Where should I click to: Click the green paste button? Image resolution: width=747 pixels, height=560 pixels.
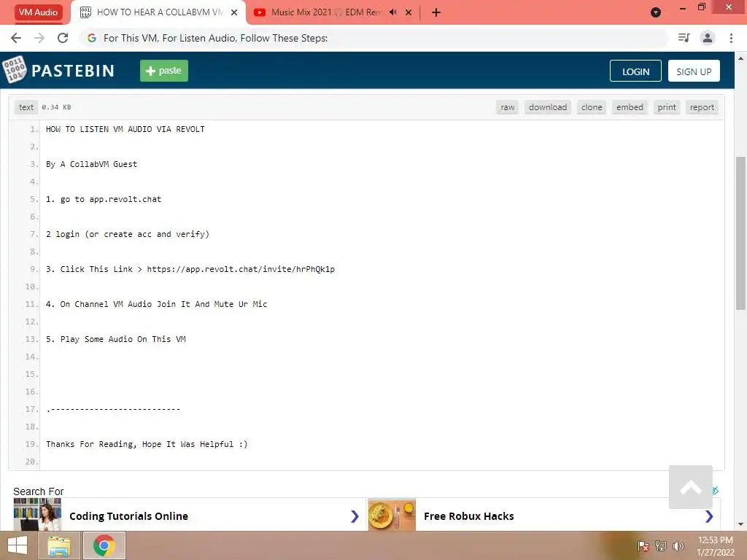tap(164, 71)
